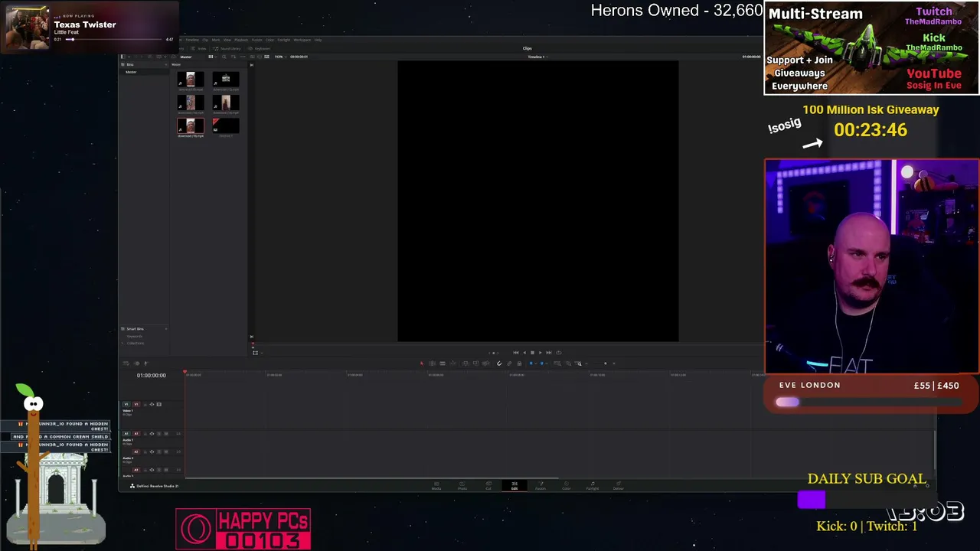Open the Keyframes panel button
Image resolution: width=980 pixels, height=551 pixels.
[x=260, y=48]
